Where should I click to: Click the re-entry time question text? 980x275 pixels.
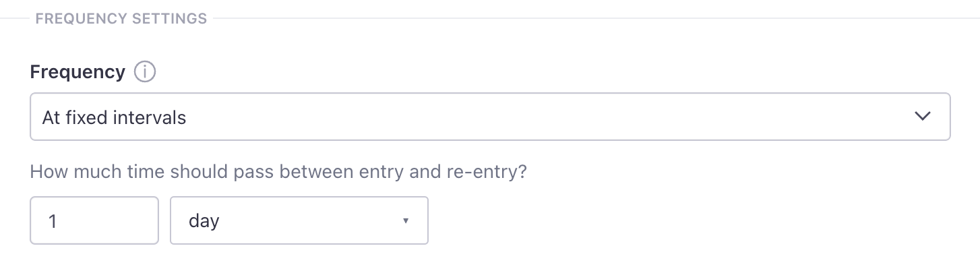(x=278, y=171)
